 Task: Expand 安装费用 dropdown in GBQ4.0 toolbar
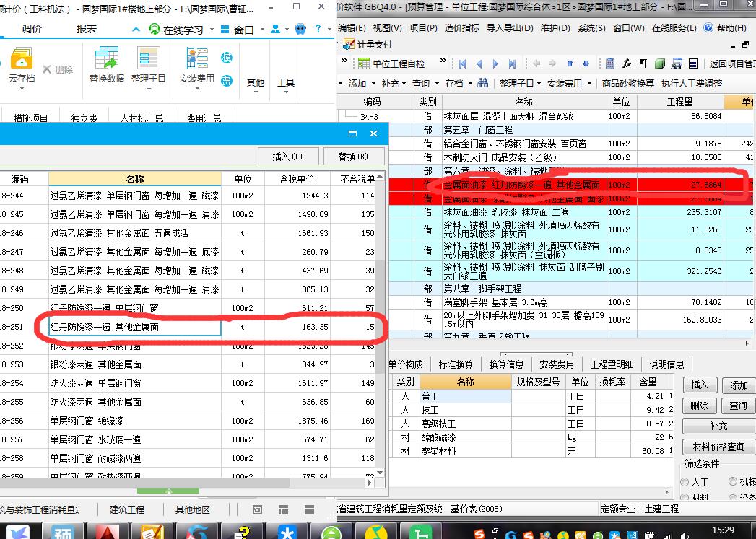tap(589, 84)
